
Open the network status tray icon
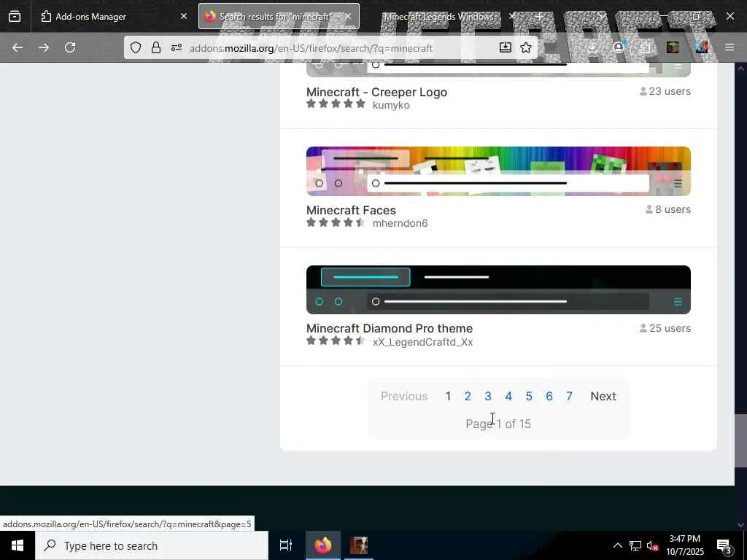pyautogui.click(x=635, y=545)
